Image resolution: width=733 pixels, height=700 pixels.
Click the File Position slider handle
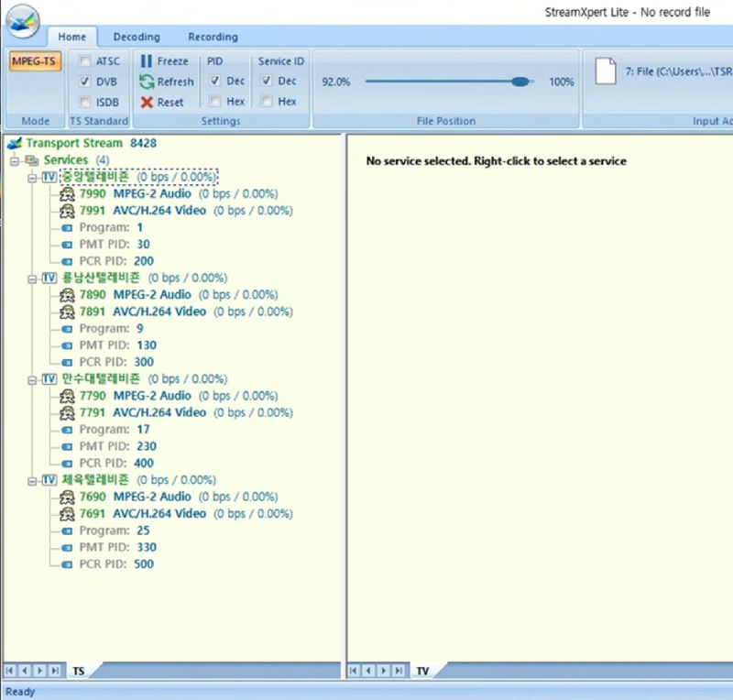pos(520,82)
